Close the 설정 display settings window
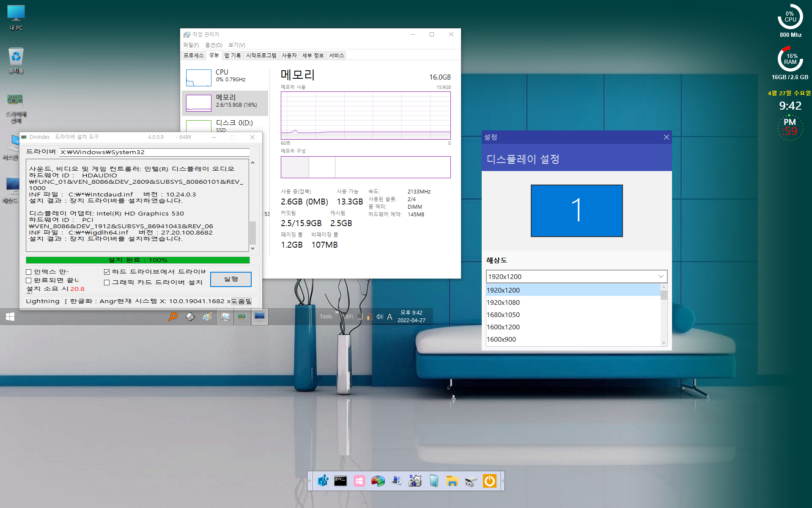The image size is (812, 508). coord(666,137)
